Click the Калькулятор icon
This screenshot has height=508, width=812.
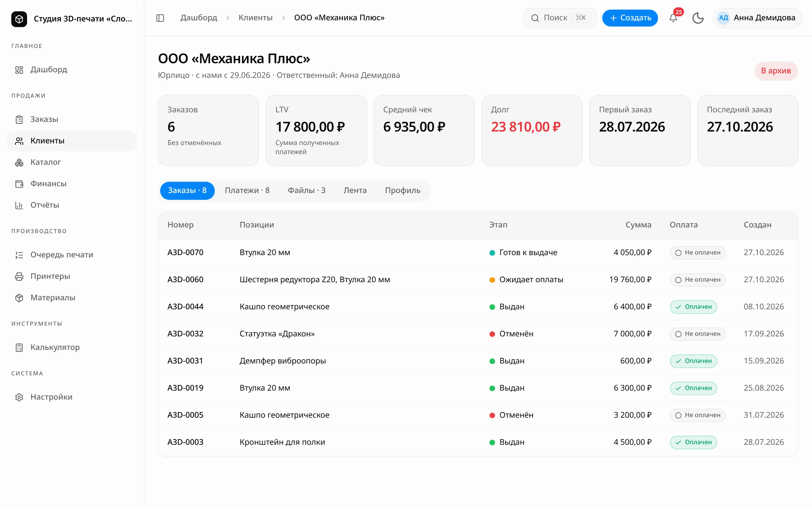tap(19, 347)
